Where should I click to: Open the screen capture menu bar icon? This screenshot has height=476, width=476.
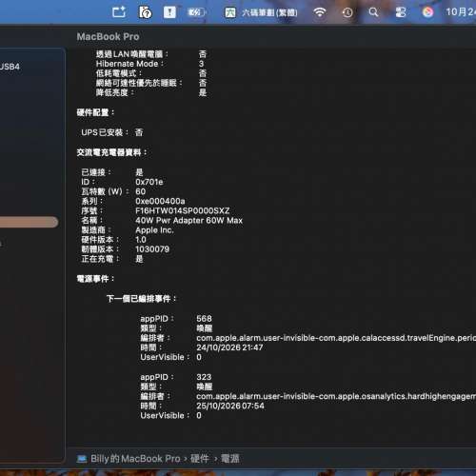[119, 12]
